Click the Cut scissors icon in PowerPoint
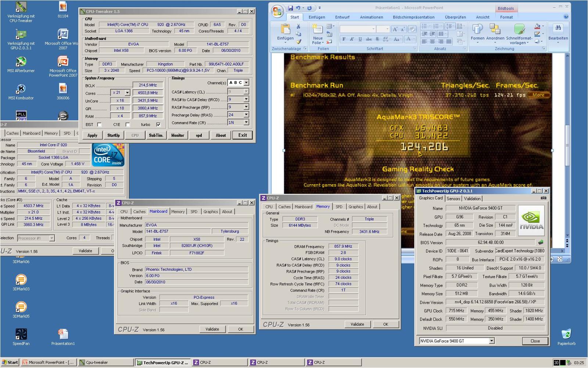This screenshot has height=368, width=588. click(298, 26)
